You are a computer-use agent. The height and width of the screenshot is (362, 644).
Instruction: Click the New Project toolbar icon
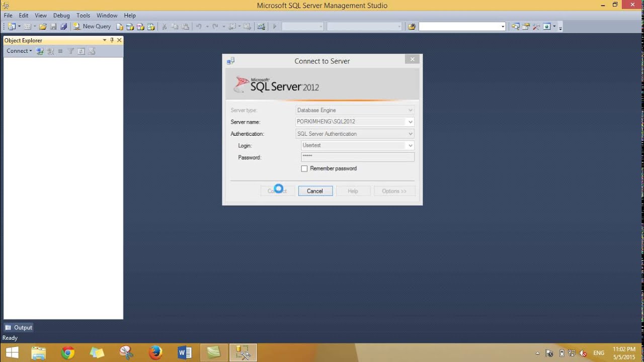(x=11, y=26)
